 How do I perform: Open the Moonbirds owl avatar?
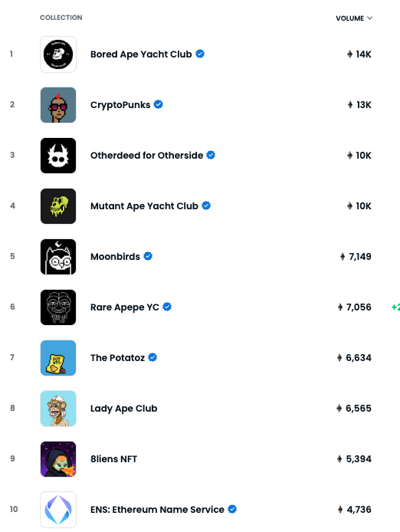[58, 257]
